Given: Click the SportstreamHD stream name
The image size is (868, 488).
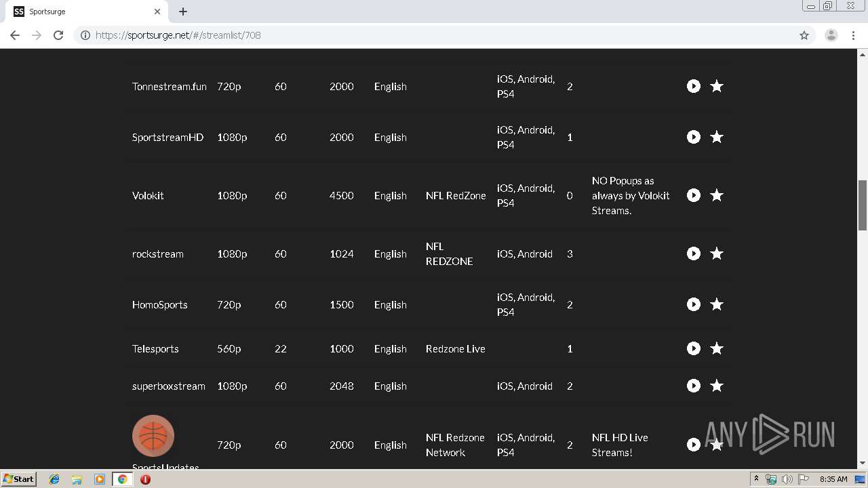Looking at the screenshot, I should click(x=167, y=138).
